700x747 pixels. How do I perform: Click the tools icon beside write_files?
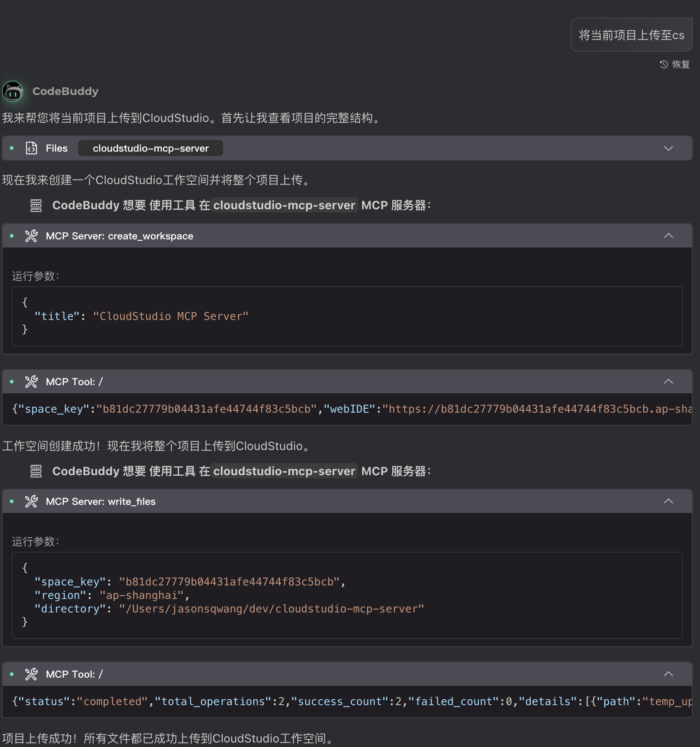[31, 501]
